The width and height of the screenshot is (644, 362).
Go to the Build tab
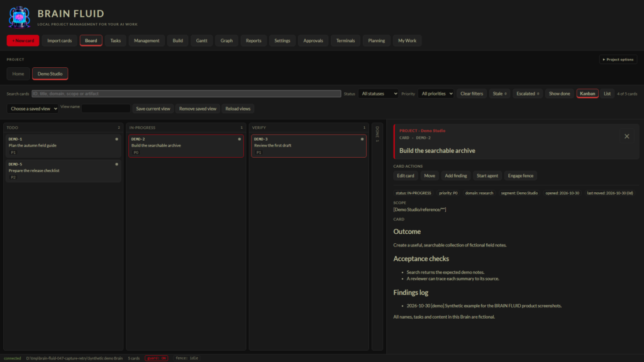178,41
